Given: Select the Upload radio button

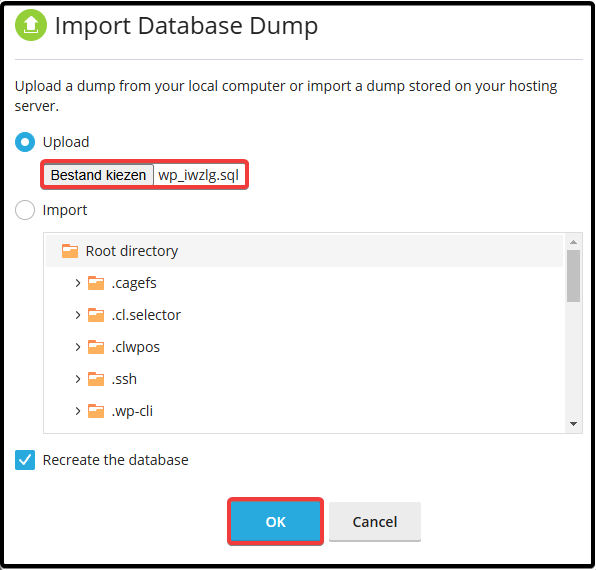Looking at the screenshot, I should pos(25,142).
